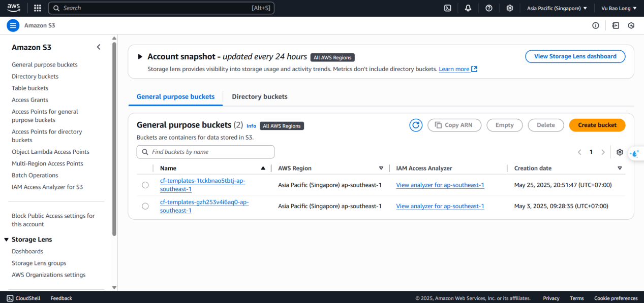Image resolution: width=644 pixels, height=303 pixels.
Task: Click the sidebar vertical scrollbar
Action: tap(114, 140)
